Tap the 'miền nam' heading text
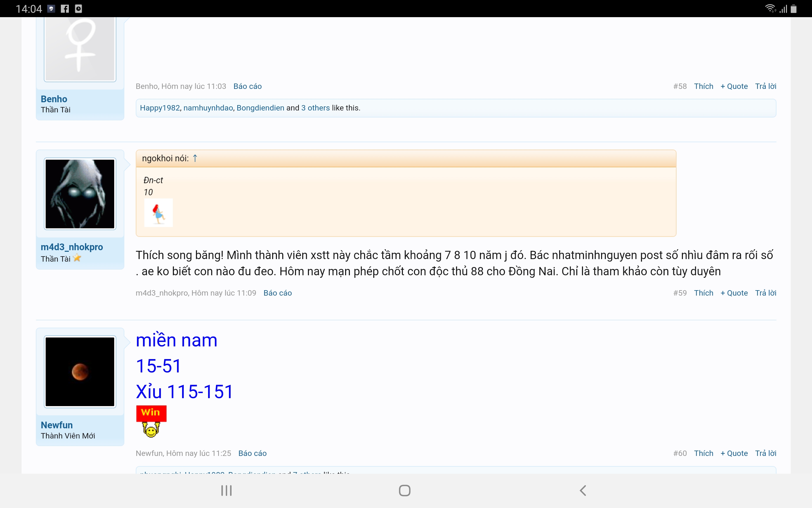The image size is (812, 508). pos(176,340)
